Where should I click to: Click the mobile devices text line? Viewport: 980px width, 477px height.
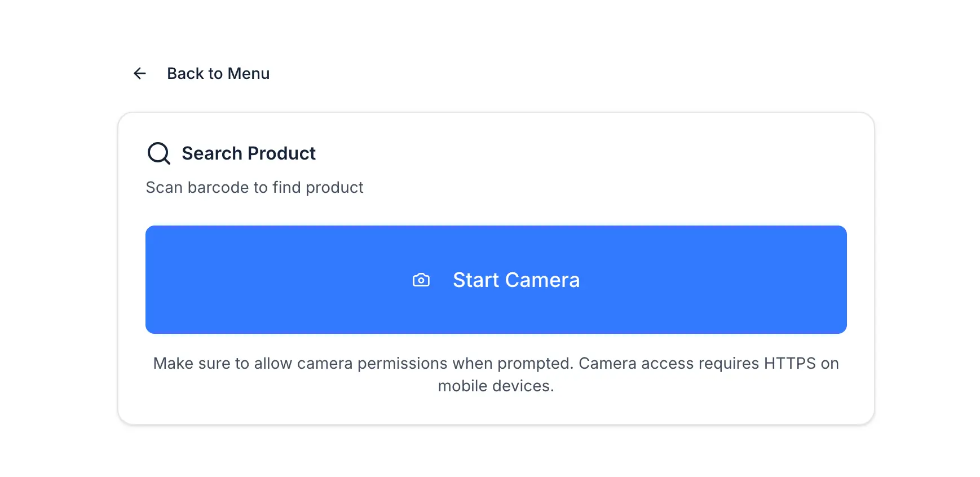[496, 386]
